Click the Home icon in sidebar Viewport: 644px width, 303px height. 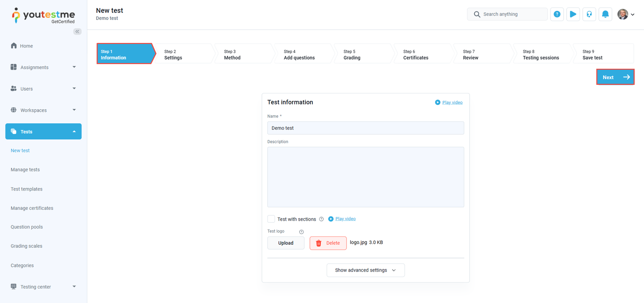(x=14, y=45)
